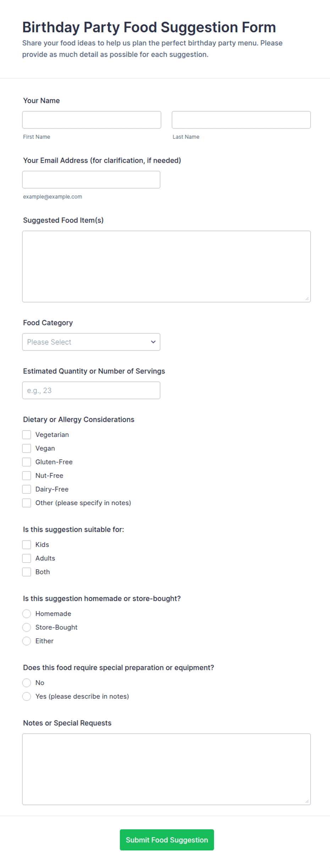Click the First Name input field
Image resolution: width=330 pixels, height=868 pixels.
tap(92, 120)
